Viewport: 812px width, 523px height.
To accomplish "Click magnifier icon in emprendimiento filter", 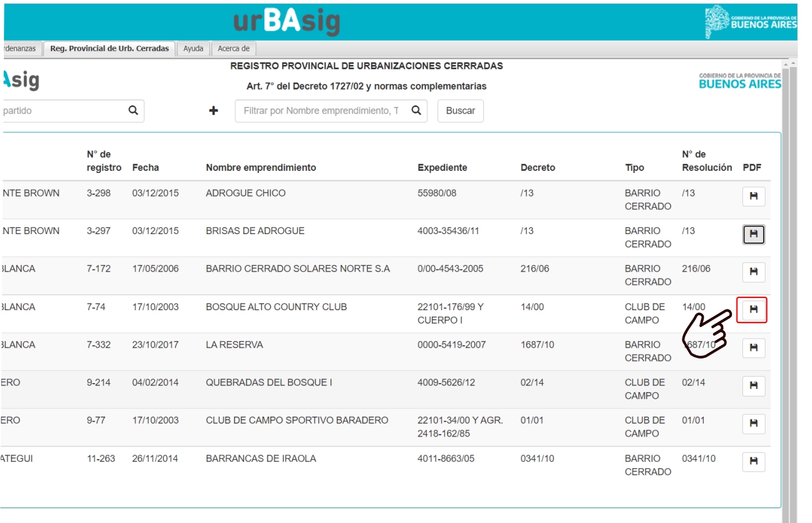I will 416,111.
